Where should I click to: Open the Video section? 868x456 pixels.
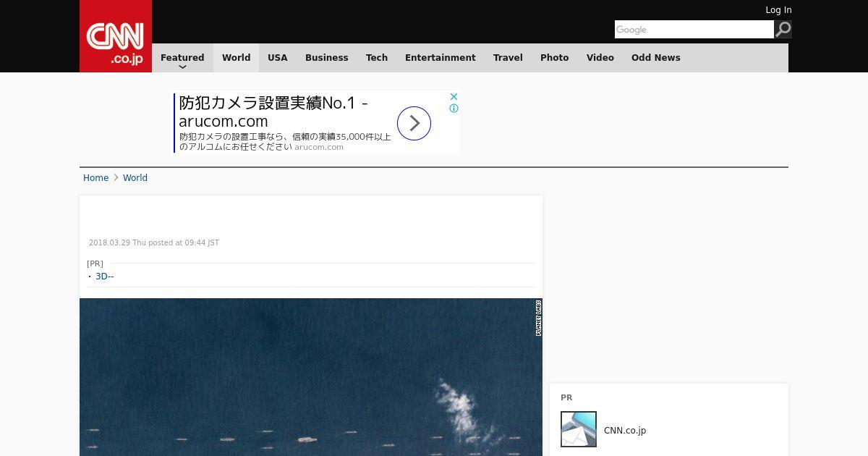[x=600, y=58]
